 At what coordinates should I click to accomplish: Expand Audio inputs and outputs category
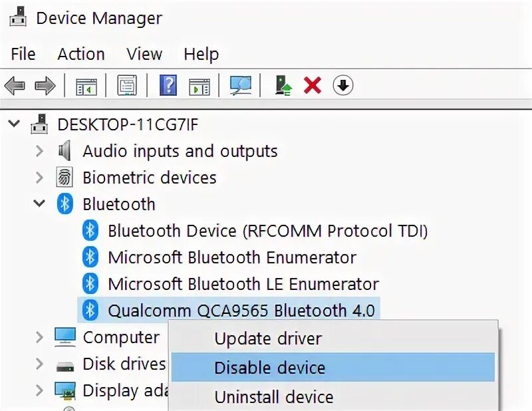tap(39, 151)
